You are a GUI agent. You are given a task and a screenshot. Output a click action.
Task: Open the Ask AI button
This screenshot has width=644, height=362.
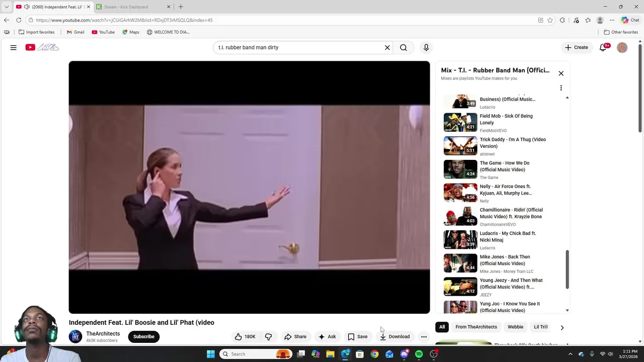tap(327, 336)
